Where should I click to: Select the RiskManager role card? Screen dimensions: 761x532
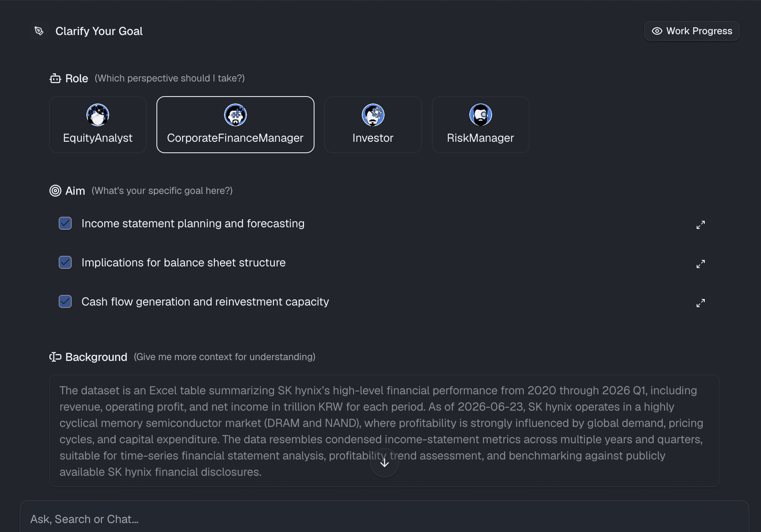(x=481, y=125)
